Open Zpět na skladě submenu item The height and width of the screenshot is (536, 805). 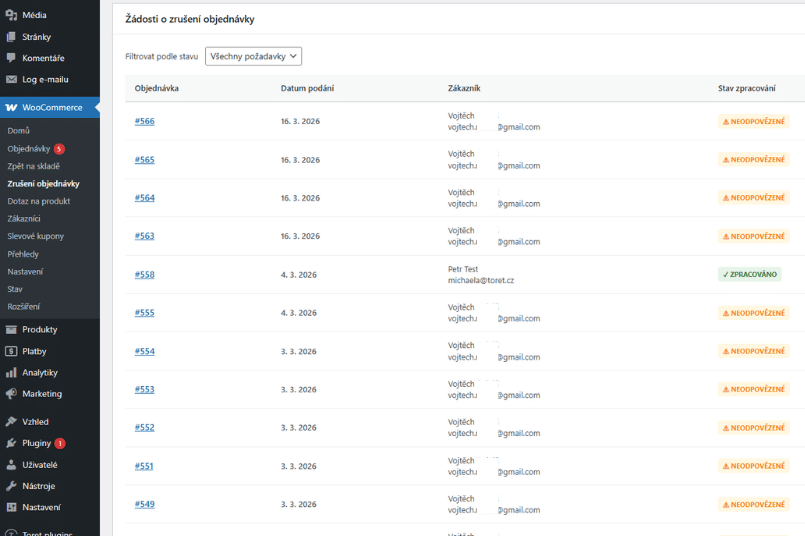33,166
